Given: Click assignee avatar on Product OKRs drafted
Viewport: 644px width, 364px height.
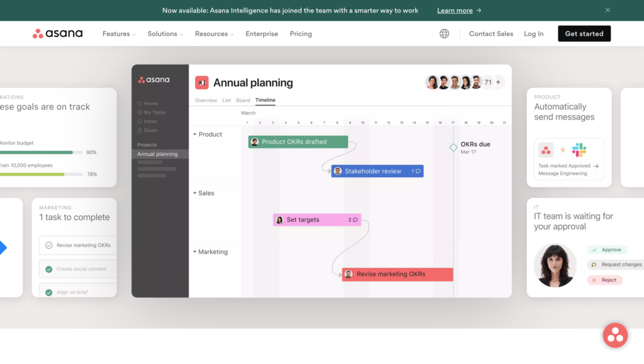Looking at the screenshot, I should pyautogui.click(x=255, y=142).
